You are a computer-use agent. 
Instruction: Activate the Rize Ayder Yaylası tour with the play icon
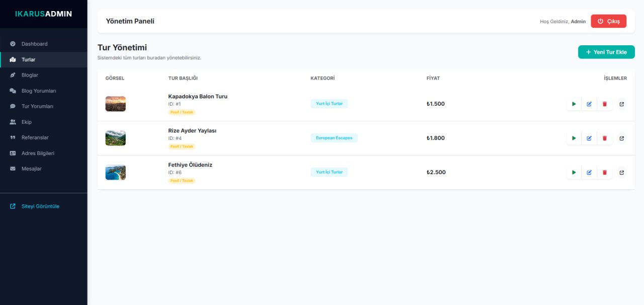click(574, 138)
